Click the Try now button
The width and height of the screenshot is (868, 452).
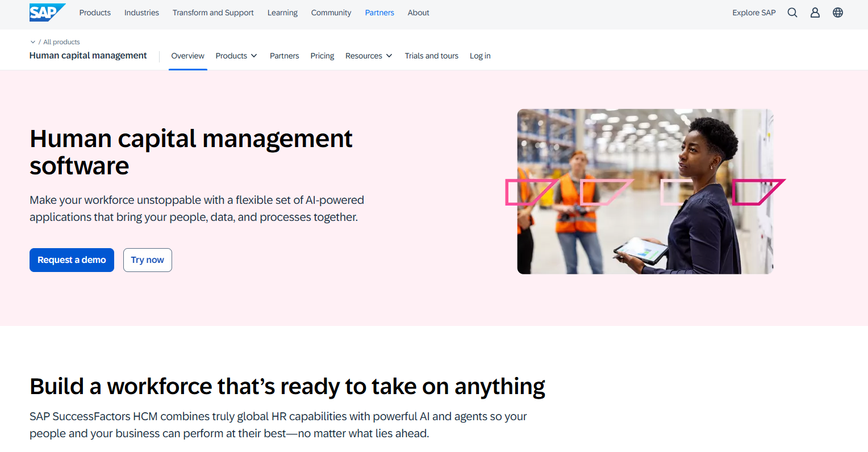[x=148, y=260]
